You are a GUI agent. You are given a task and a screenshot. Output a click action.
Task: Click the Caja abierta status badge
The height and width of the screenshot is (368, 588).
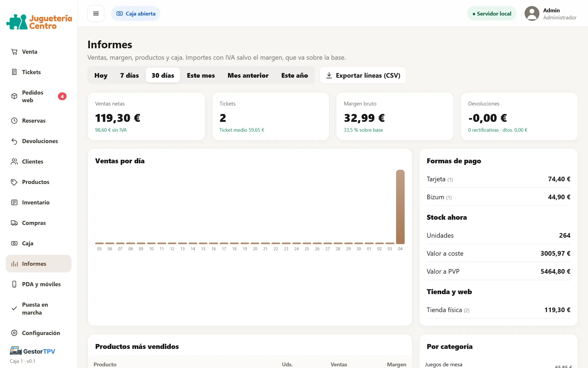pos(136,14)
